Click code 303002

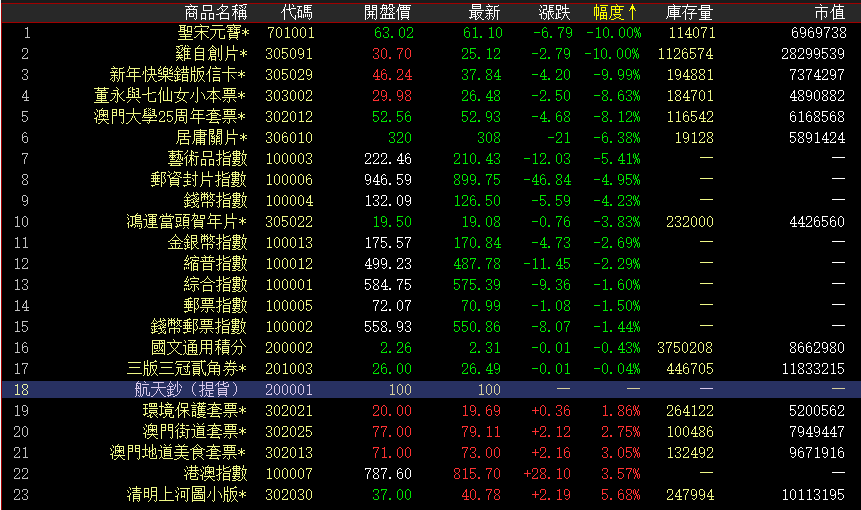289,96
